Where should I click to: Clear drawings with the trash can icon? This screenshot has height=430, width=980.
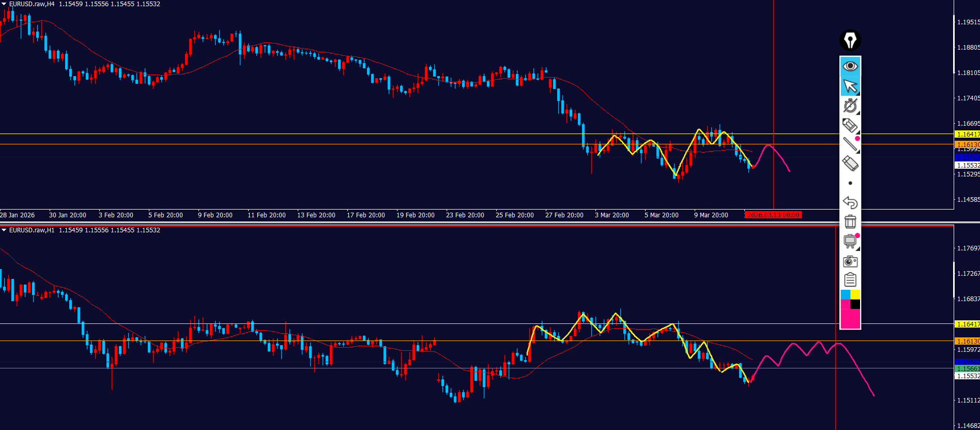pyautogui.click(x=850, y=222)
